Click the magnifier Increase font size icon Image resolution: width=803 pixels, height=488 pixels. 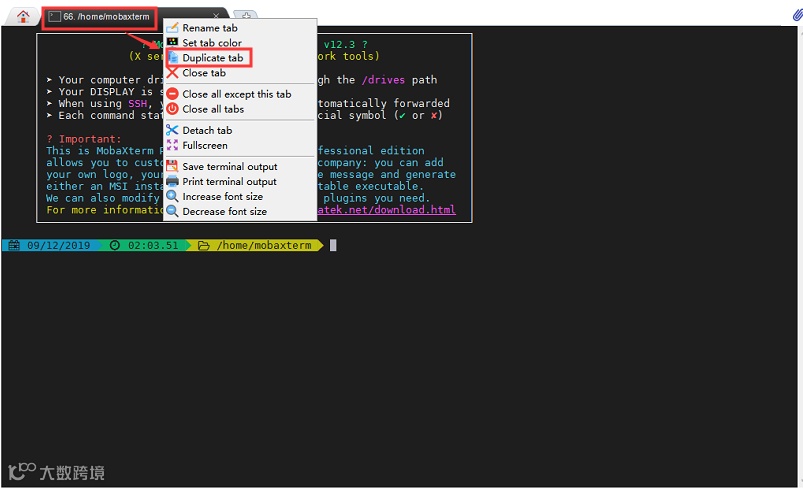(173, 197)
